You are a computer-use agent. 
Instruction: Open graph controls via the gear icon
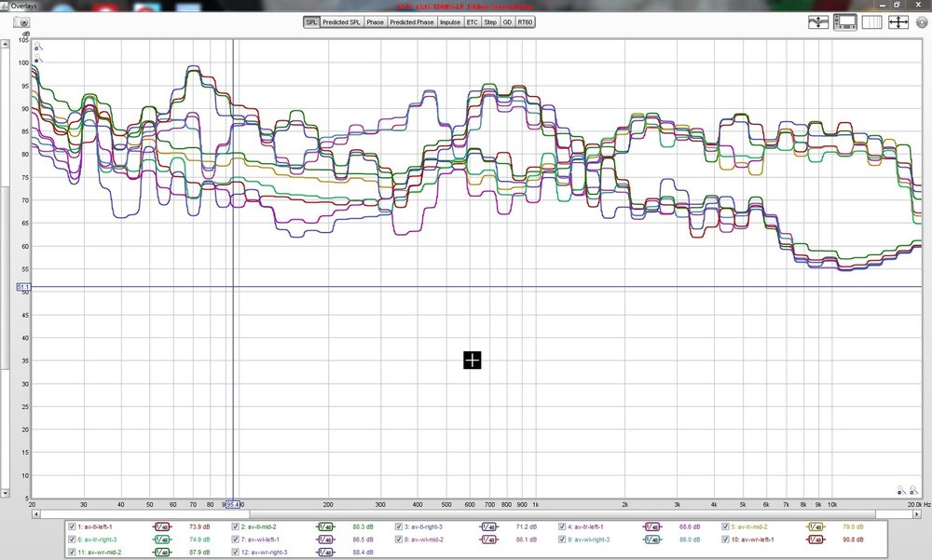pos(922,22)
